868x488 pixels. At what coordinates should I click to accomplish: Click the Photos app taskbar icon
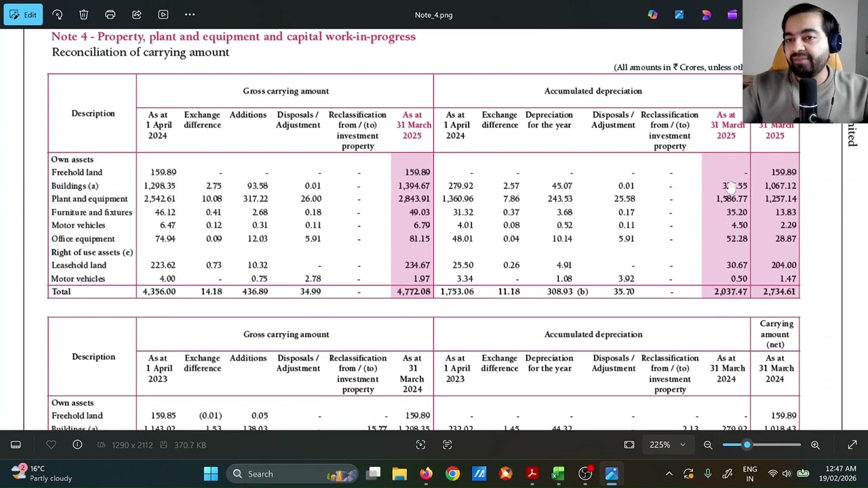611,474
